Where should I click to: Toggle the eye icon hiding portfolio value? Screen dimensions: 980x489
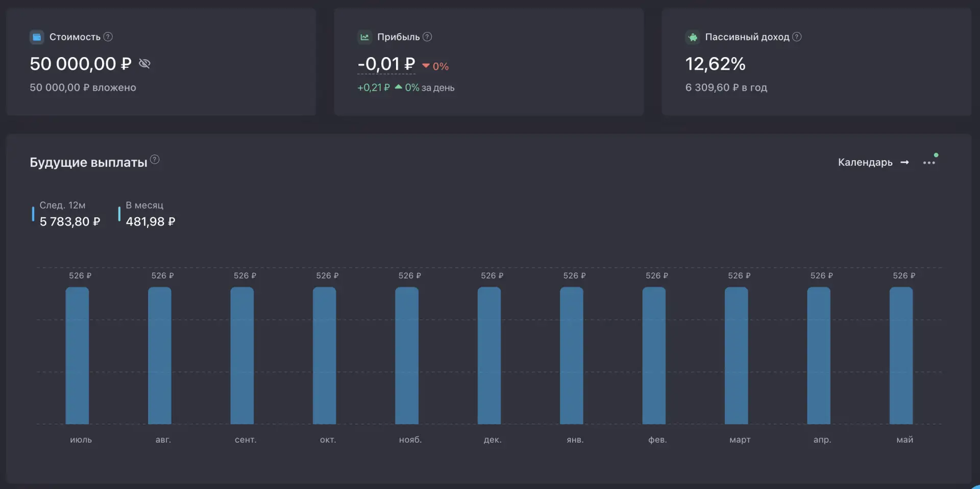(x=144, y=63)
